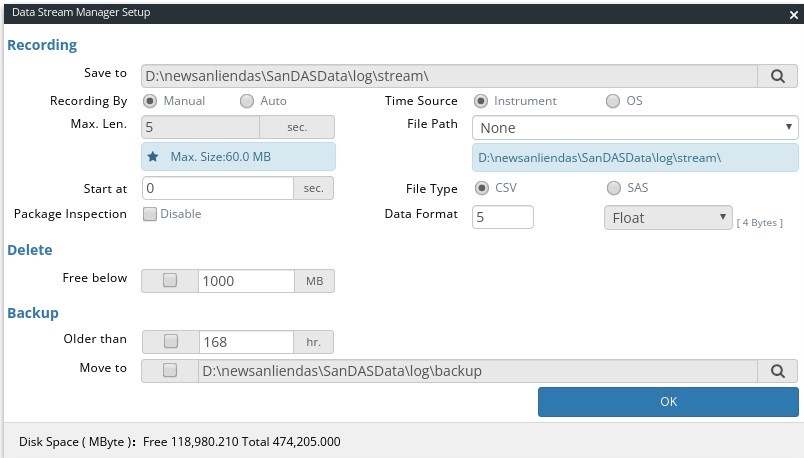Open the File Path dropdown

[x=635, y=128]
